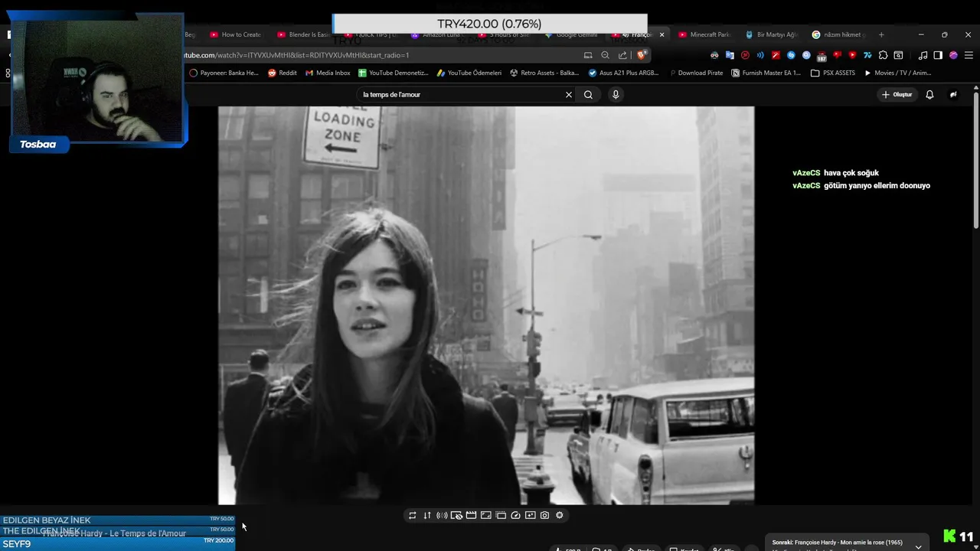980x551 pixels.
Task: Open the Furnish Master EA bookmark
Action: click(766, 73)
